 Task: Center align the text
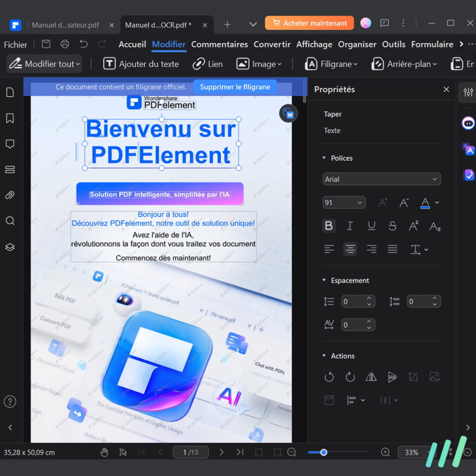350,249
